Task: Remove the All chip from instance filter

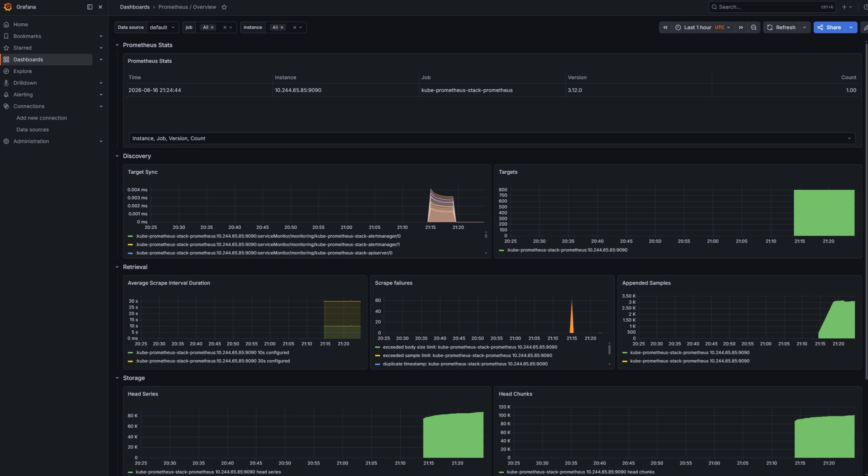Action: pyautogui.click(x=282, y=27)
